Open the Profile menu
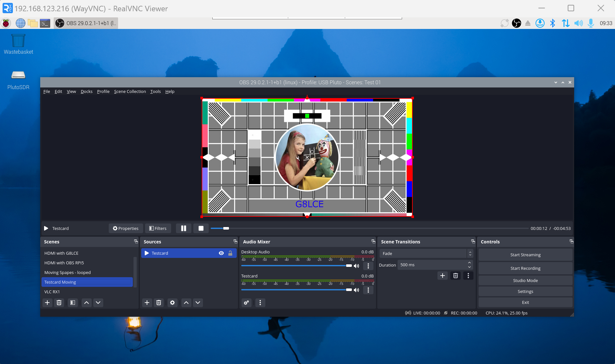Screen dimensions: 615x364 (x=103, y=92)
